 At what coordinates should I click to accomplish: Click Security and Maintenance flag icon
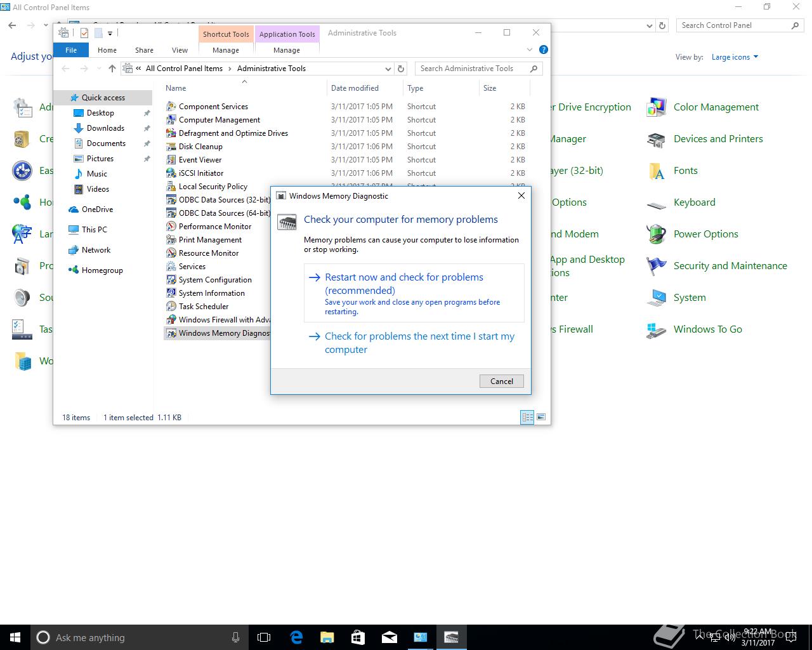point(656,266)
